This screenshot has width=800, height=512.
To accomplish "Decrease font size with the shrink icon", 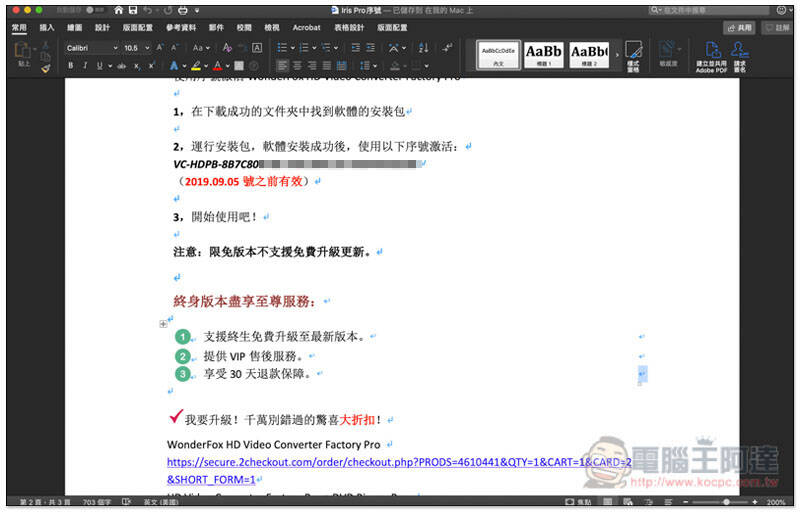I will (x=174, y=47).
